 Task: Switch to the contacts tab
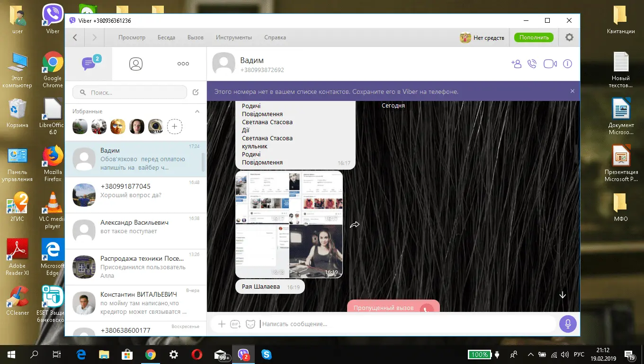pos(136,64)
